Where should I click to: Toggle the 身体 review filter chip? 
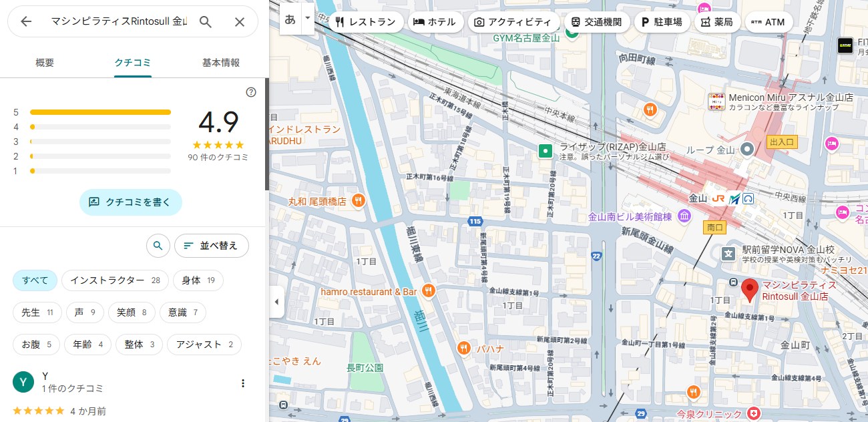(x=198, y=280)
